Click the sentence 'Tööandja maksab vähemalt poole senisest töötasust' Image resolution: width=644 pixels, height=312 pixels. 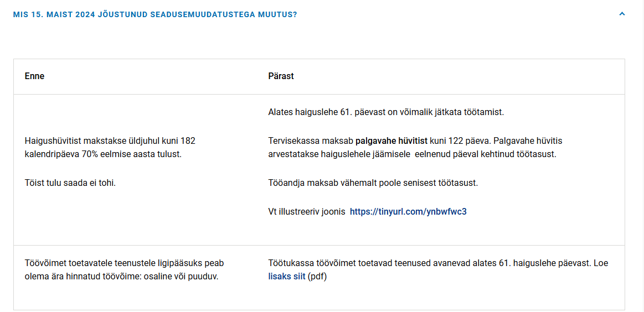coord(373,183)
